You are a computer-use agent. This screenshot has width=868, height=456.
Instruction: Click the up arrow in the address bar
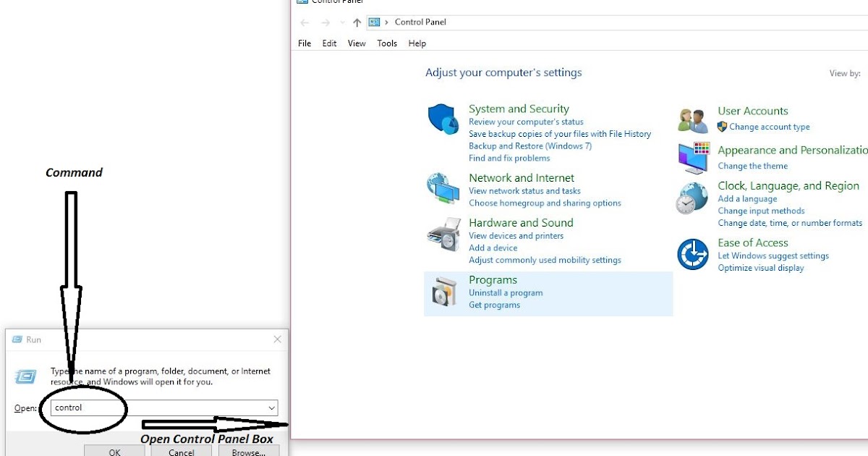pyautogui.click(x=356, y=22)
